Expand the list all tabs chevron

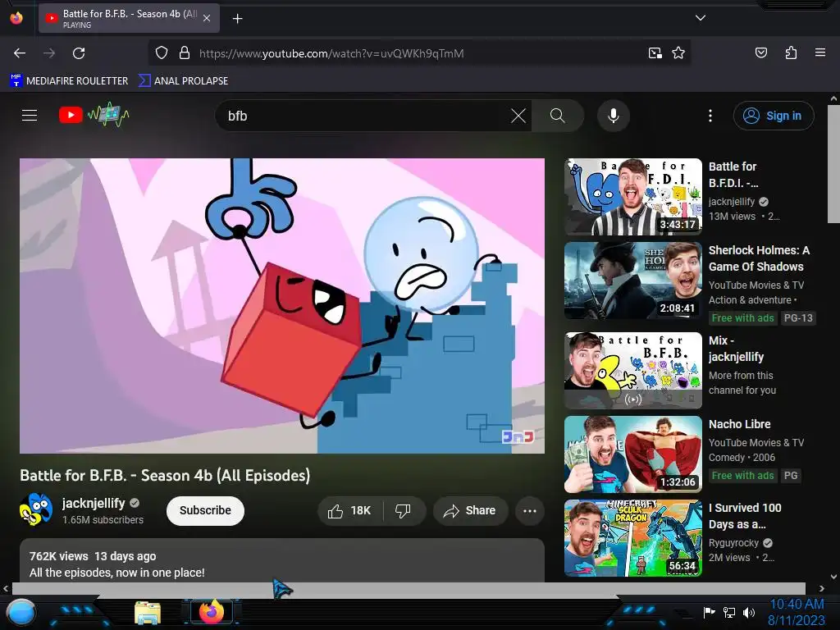coord(700,18)
